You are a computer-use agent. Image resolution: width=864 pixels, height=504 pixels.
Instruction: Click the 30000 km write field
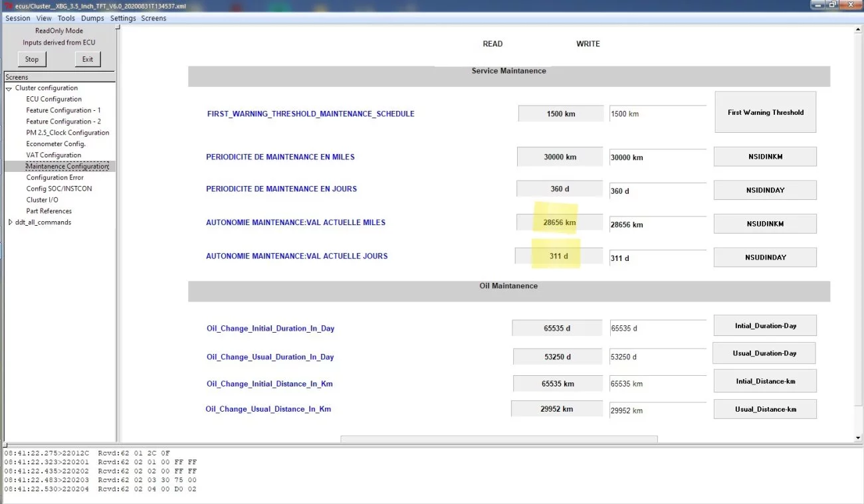[658, 157]
